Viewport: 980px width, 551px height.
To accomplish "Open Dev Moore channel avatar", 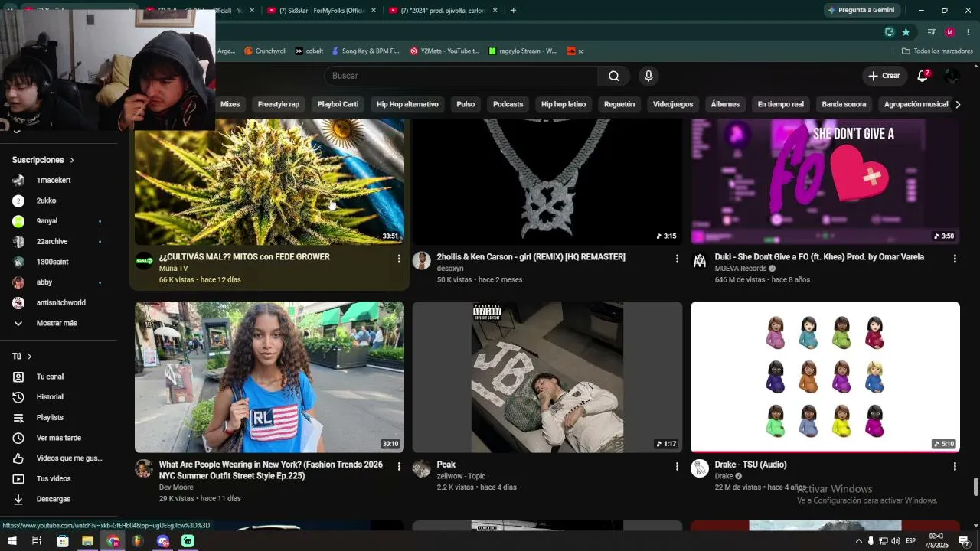I will [x=144, y=468].
